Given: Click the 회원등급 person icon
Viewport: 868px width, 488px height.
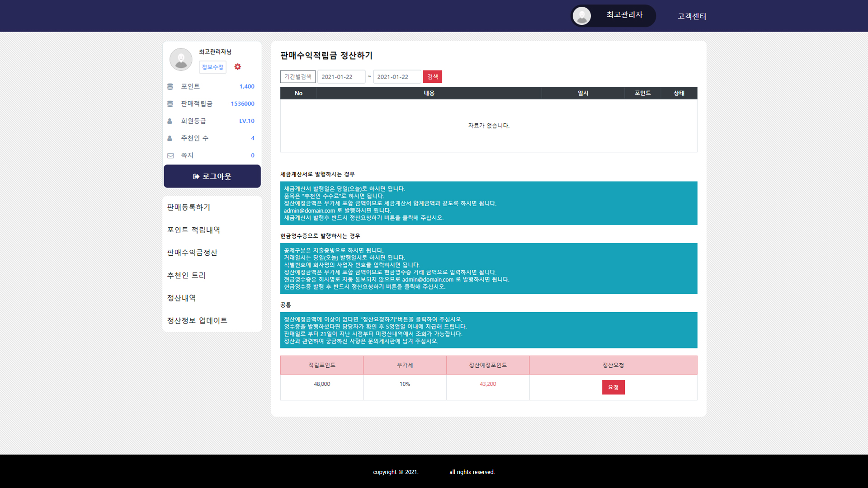Looking at the screenshot, I should pos(170,121).
